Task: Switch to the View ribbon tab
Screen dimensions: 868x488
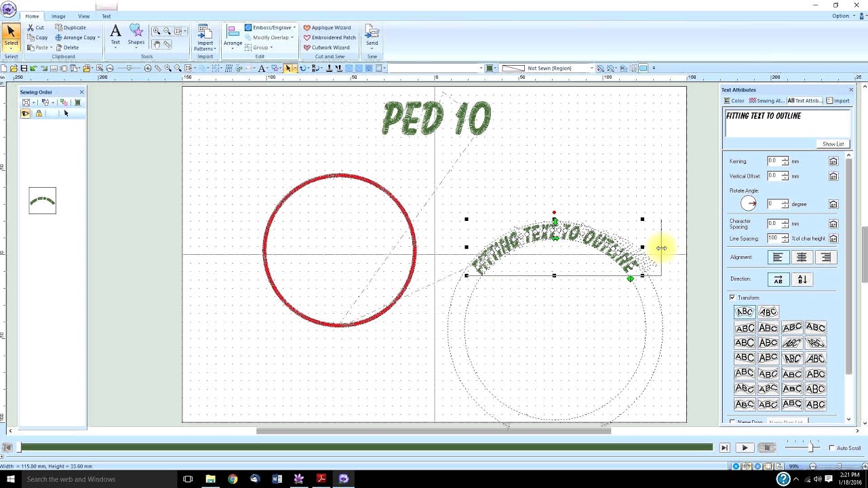Action: (83, 16)
